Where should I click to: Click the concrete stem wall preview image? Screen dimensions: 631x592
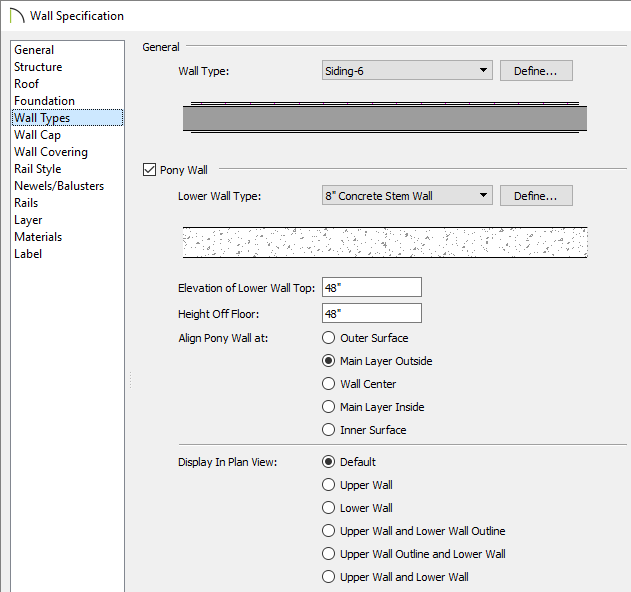coord(384,242)
